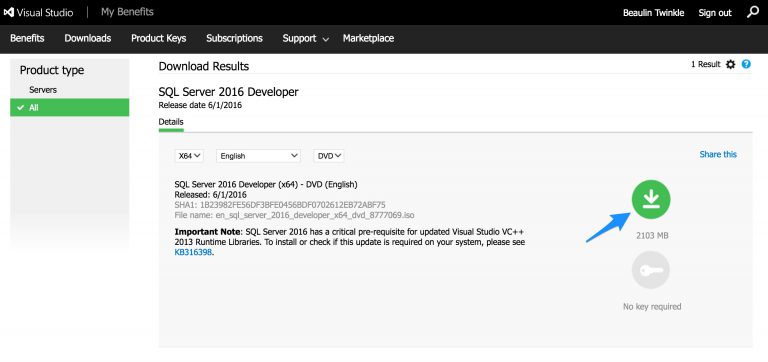Click the blue help question icon
Image resolution: width=768 pixels, height=362 pixels.
(x=746, y=64)
